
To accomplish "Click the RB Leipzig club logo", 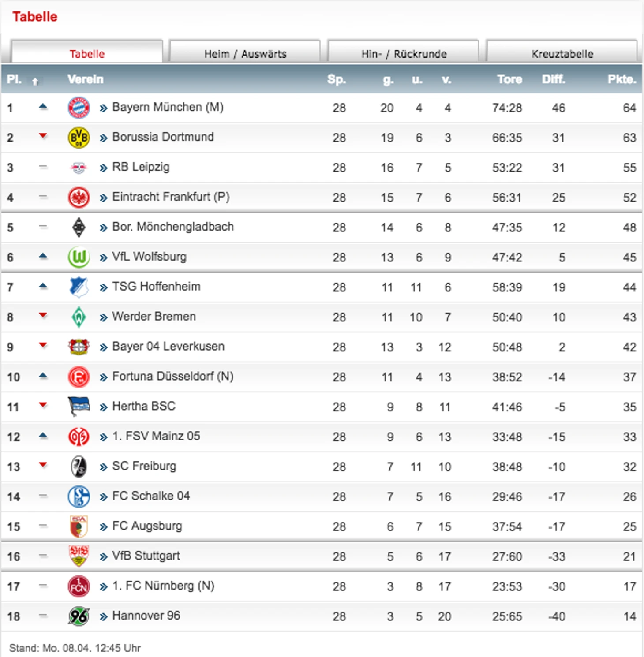I will tap(79, 168).
